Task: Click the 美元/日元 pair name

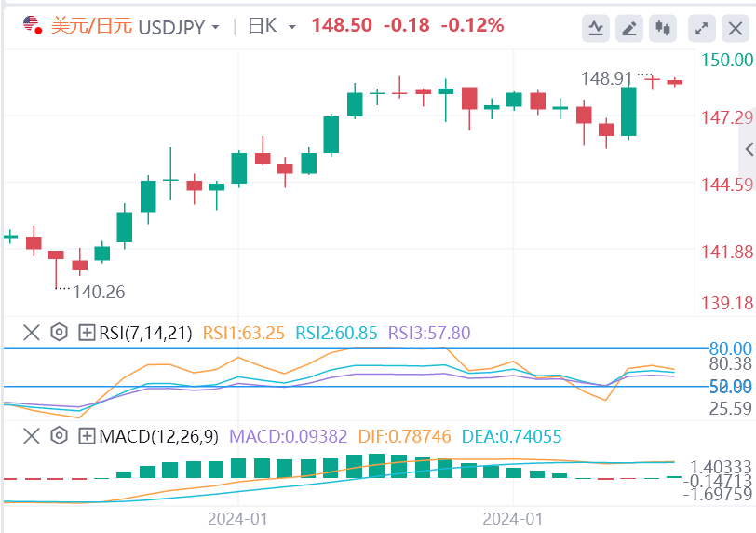Action: tap(91, 26)
